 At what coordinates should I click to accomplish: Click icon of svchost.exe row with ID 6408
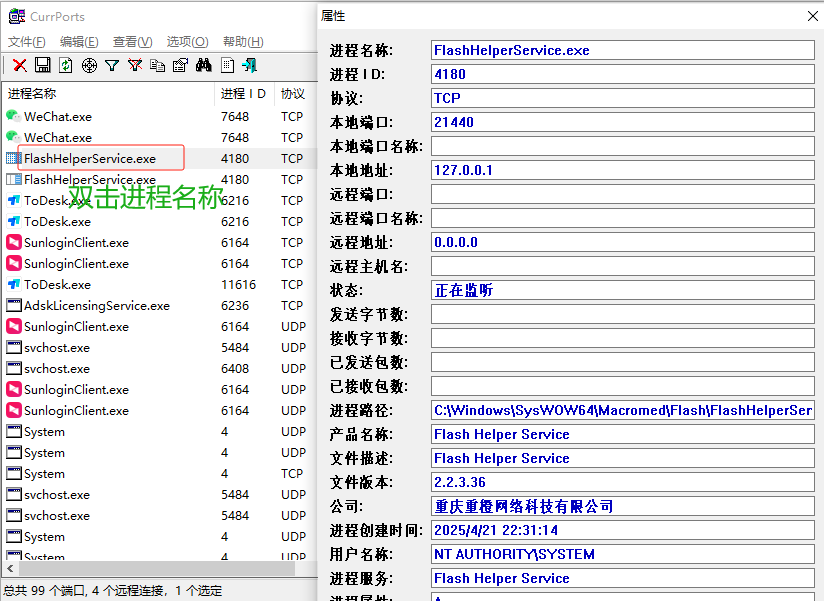[x=14, y=369]
